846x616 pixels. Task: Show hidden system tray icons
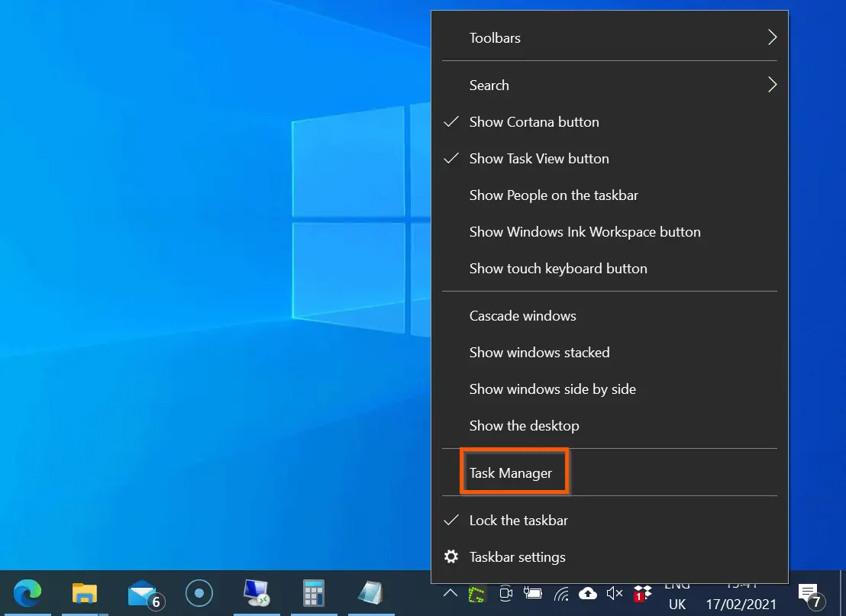[x=450, y=594]
